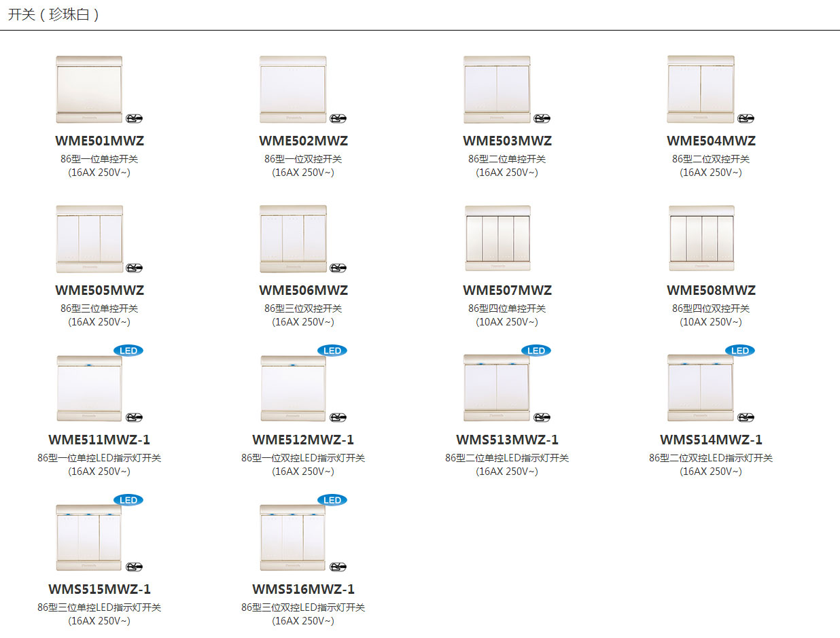
Task: Click the LED badge above WMS514MWZ-1 switch
Action: pos(740,351)
